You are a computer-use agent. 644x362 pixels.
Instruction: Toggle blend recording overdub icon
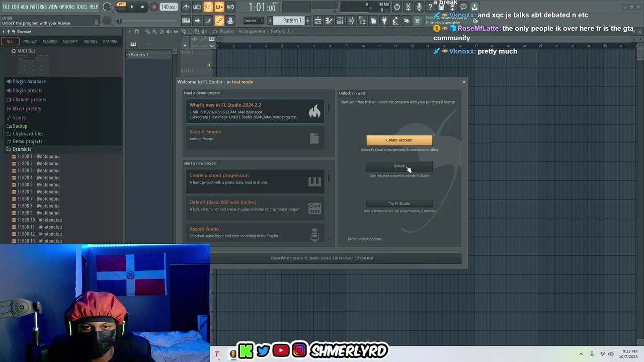click(219, 7)
